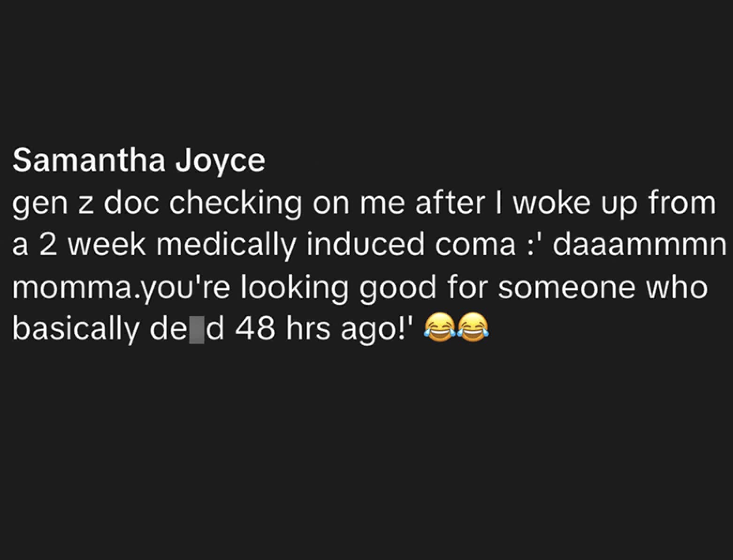Viewport: 733px width, 560px height.
Task: Click the second laughing-crying emoji
Action: pyautogui.click(x=473, y=327)
